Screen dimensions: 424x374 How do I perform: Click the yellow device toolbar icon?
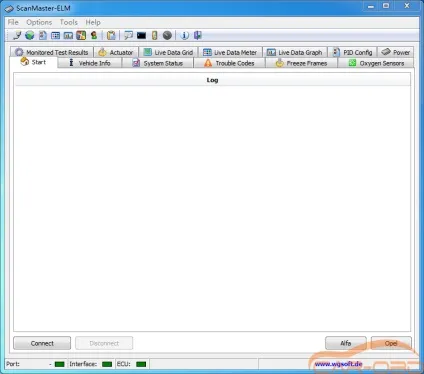point(154,35)
